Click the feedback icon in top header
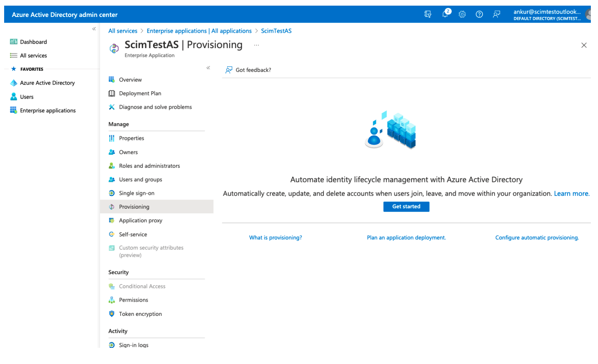Screen dimensions: 598x364 click(x=496, y=14)
